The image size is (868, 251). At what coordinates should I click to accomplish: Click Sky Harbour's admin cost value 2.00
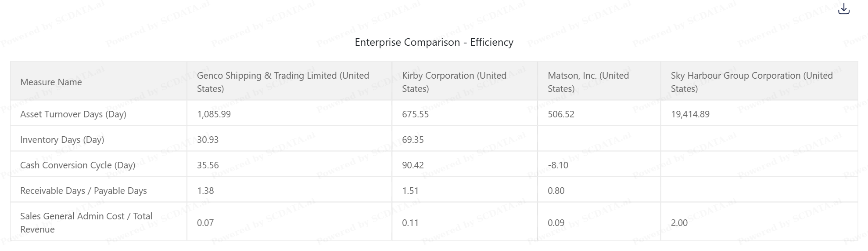tap(679, 223)
